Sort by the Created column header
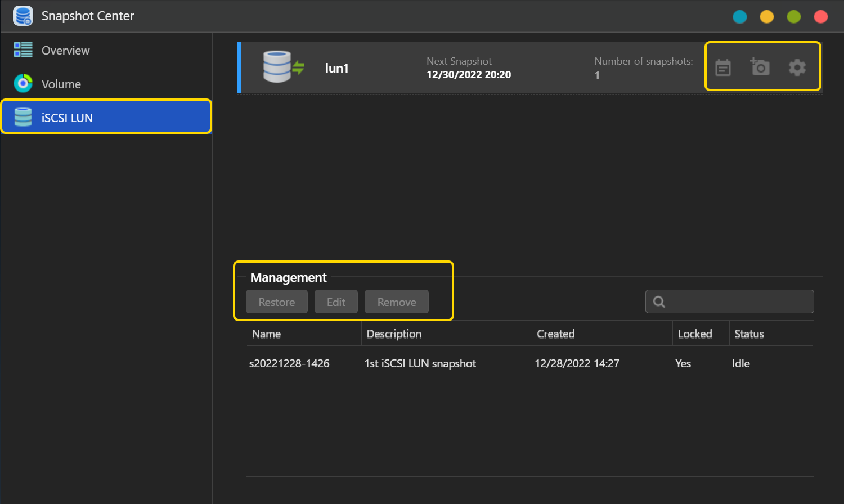Screen dimensions: 844x504 click(x=556, y=334)
